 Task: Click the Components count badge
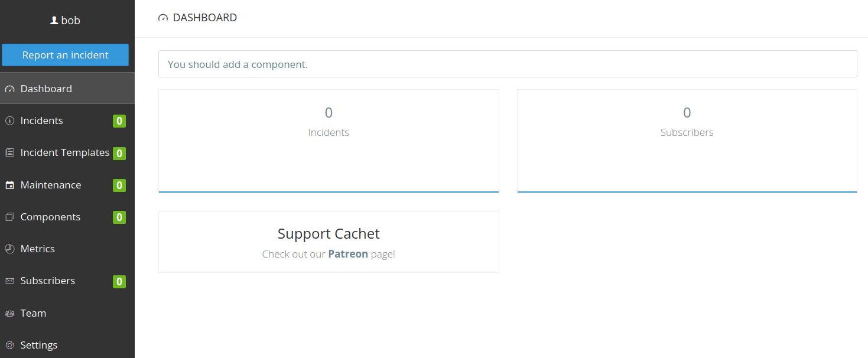pyautogui.click(x=119, y=217)
